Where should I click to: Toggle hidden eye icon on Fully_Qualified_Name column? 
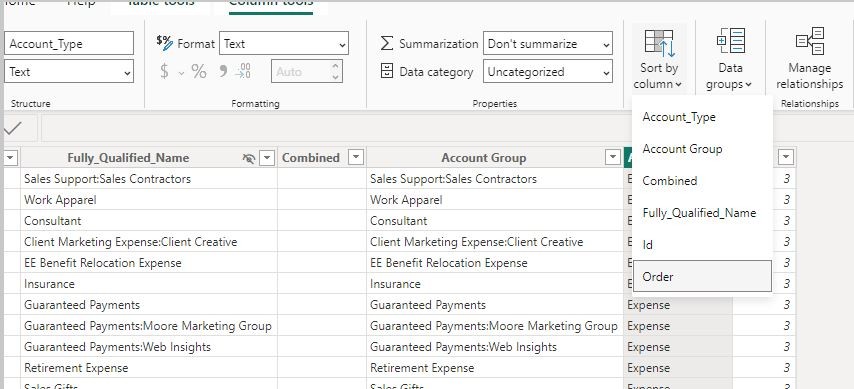coord(249,158)
